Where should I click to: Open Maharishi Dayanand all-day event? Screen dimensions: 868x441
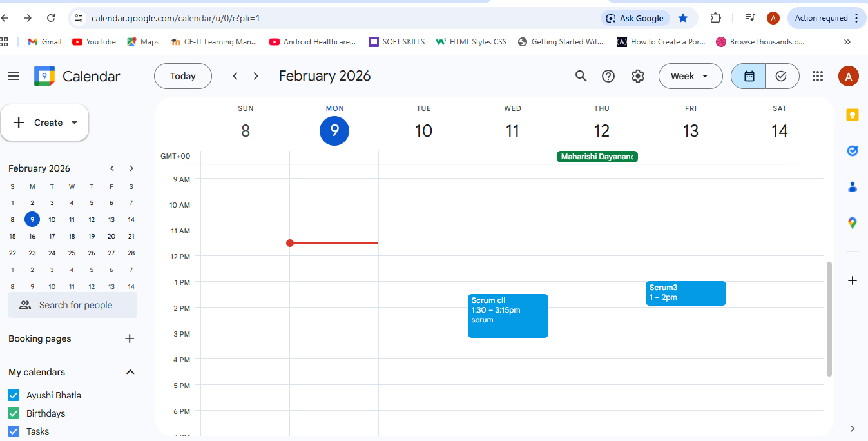597,157
